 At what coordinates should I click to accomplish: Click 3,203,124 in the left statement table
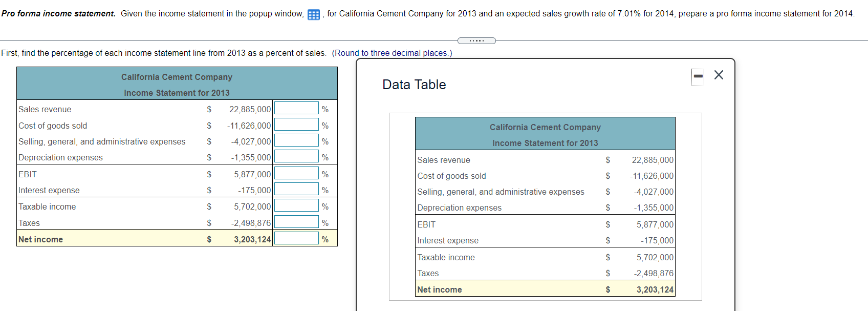pos(252,239)
